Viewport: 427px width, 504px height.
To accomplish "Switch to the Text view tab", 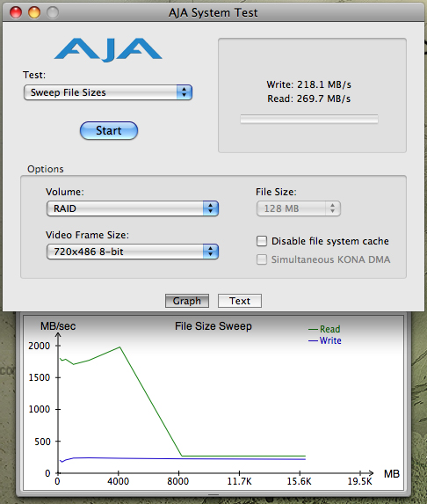I will coord(240,301).
